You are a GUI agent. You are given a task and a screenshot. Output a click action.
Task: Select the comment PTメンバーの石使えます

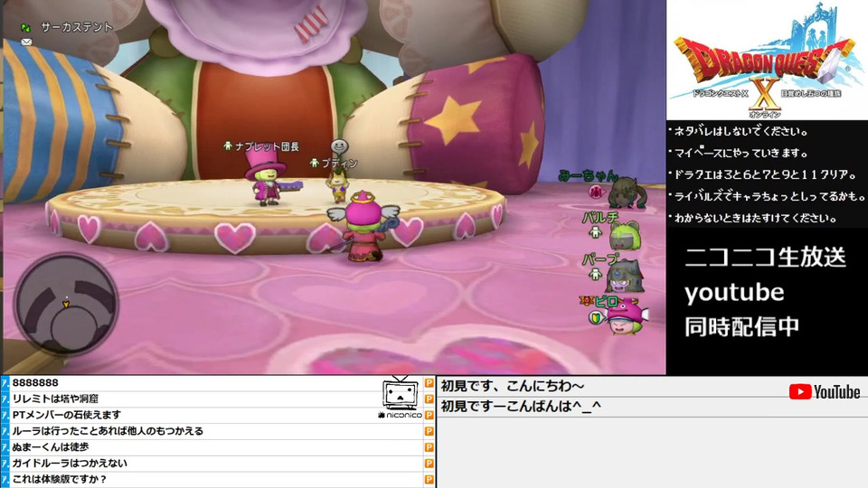click(66, 415)
